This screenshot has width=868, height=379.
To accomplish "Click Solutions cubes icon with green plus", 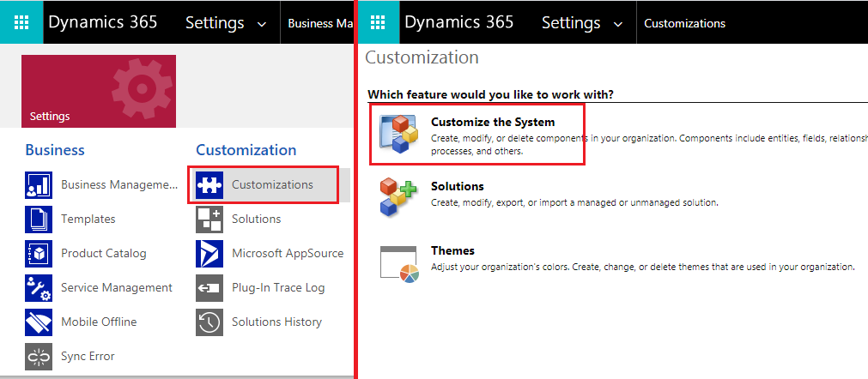I will pyautogui.click(x=399, y=196).
